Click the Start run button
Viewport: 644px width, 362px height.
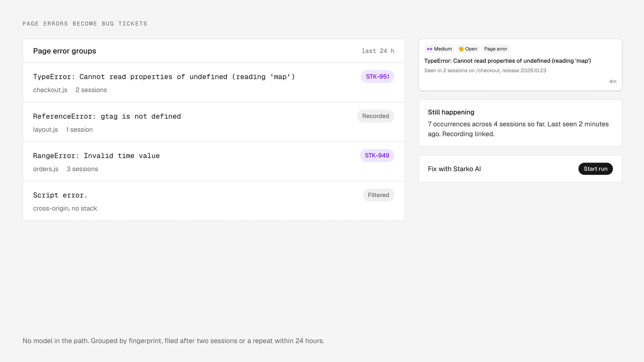595,169
